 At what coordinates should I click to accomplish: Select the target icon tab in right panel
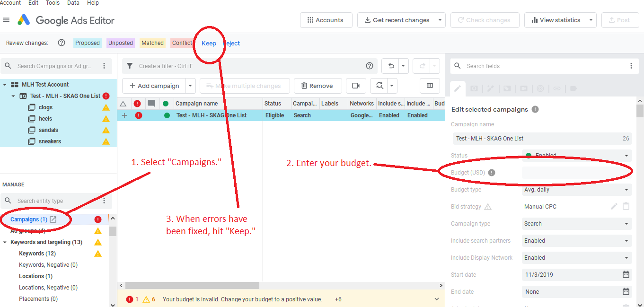[540, 88]
